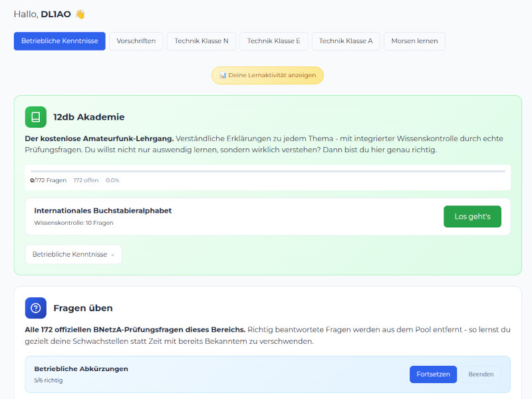
Task: Open the Morsen lernen tab
Action: (x=414, y=41)
